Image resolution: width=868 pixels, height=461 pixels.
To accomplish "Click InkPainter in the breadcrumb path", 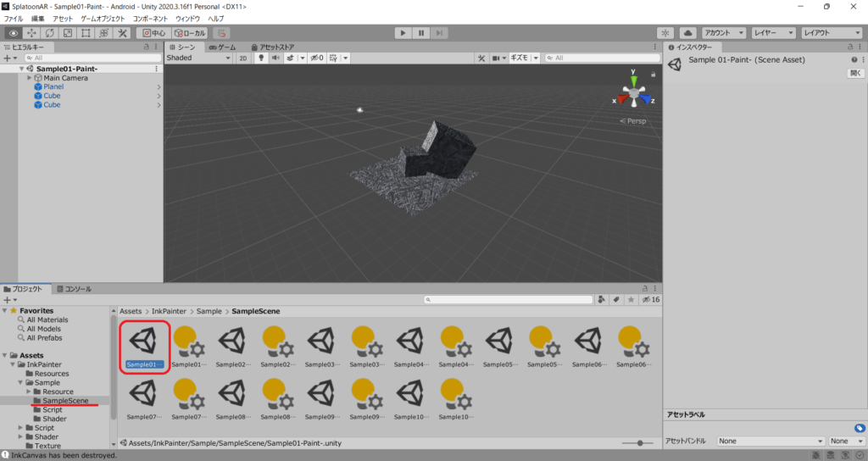I will [x=170, y=311].
